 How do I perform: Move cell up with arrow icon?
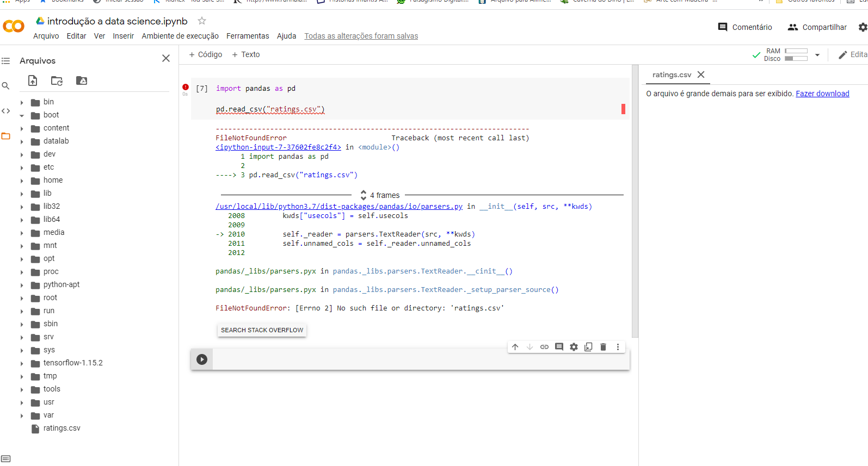pos(515,347)
